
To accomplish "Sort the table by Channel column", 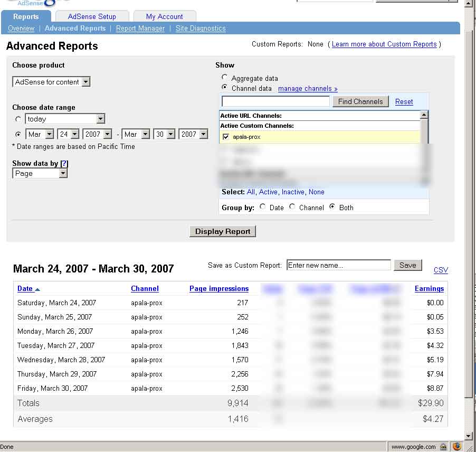I will [145, 289].
